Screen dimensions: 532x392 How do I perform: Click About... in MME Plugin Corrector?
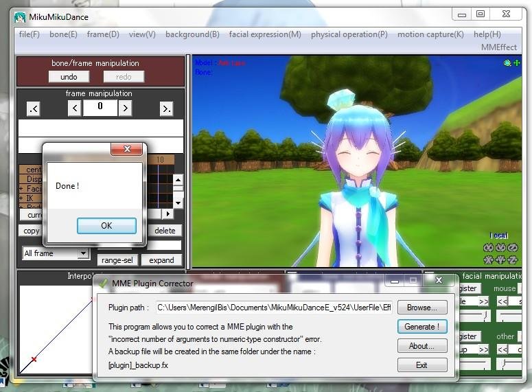click(x=422, y=346)
